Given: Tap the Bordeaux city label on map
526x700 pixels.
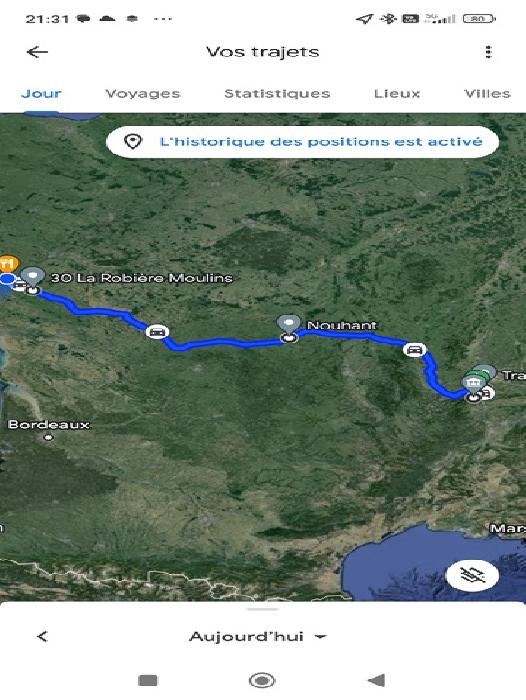Looking at the screenshot, I should 49,425.
